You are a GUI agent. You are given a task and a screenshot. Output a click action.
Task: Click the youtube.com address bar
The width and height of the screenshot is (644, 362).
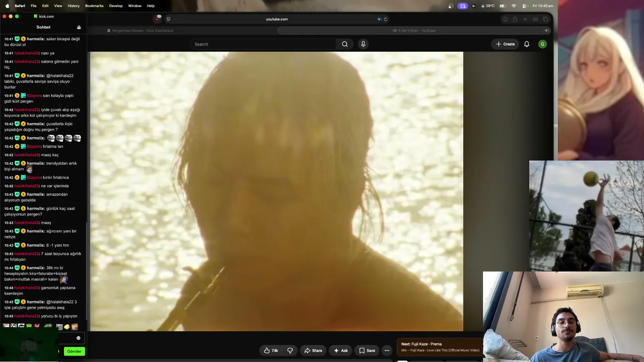pos(277,19)
